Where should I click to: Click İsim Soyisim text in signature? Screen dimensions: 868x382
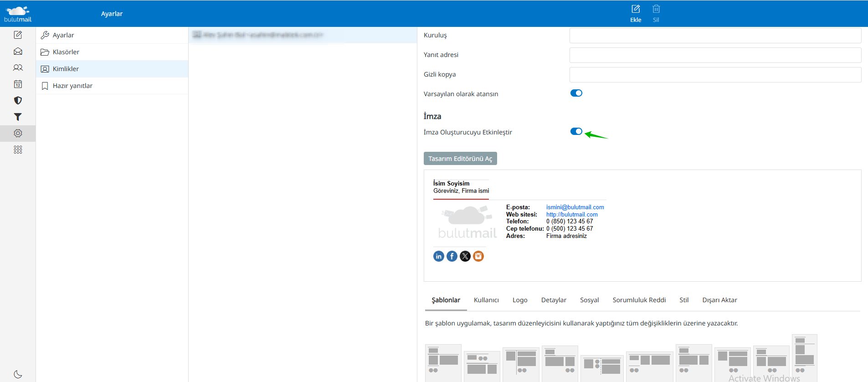tap(451, 183)
